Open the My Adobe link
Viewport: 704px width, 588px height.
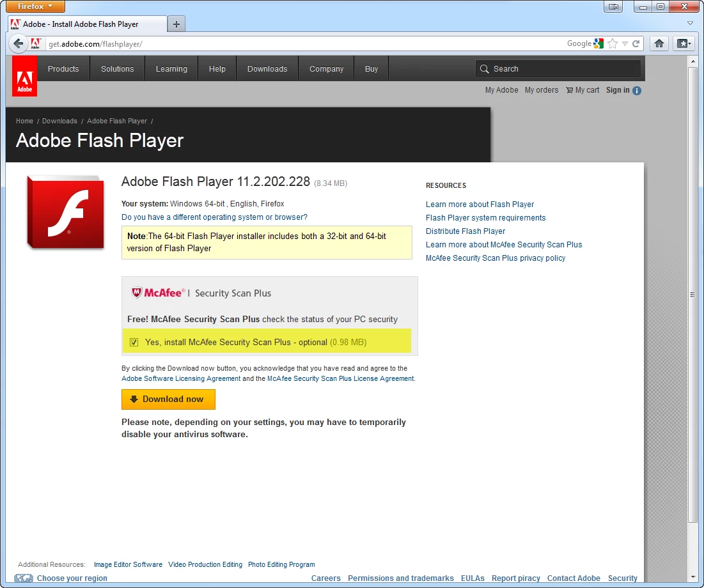tap(501, 90)
